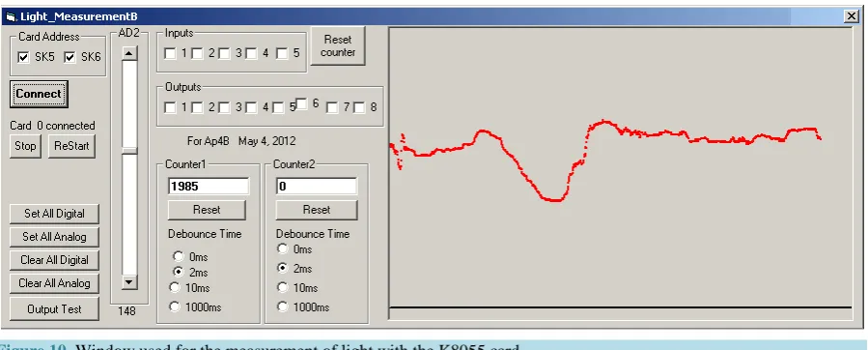The height and width of the screenshot is (350, 868).
Task: Enable Outputs checkbox 2
Action: (x=198, y=107)
